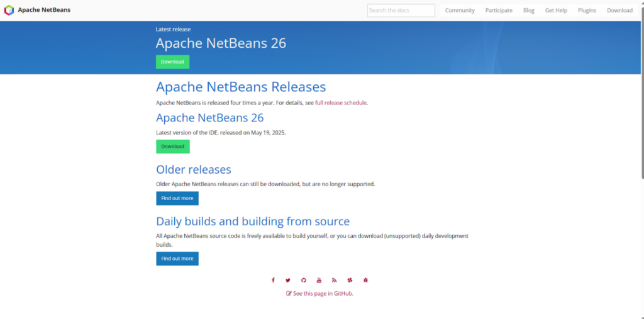Screen dimensions: 644x319
Task: Open the Facebook footer icon
Action: click(x=273, y=281)
